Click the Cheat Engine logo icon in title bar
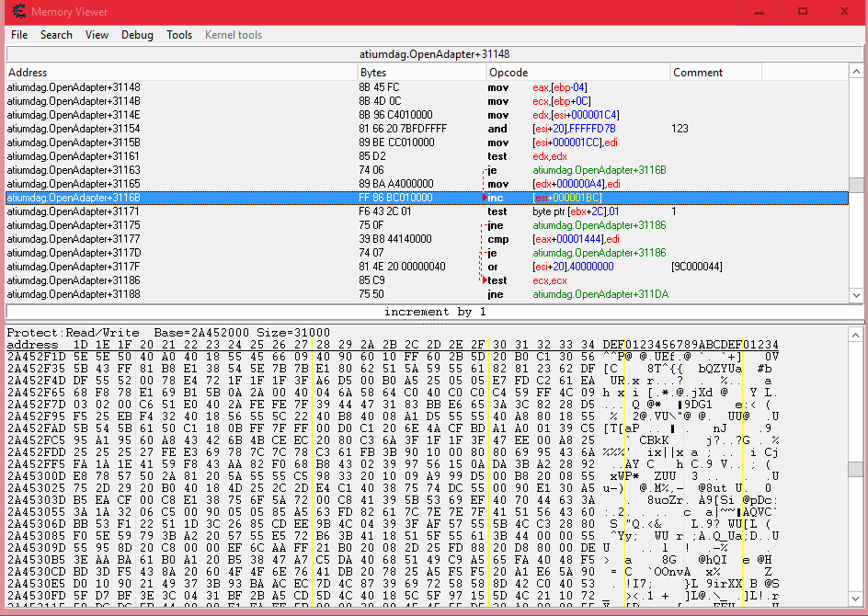The image size is (868, 616). [x=18, y=12]
